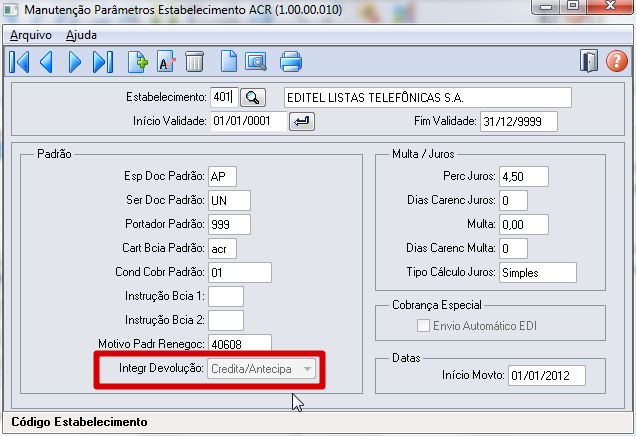636x436 pixels.
Task: Click the Motivo Padr Renegoc field
Action: 240,343
